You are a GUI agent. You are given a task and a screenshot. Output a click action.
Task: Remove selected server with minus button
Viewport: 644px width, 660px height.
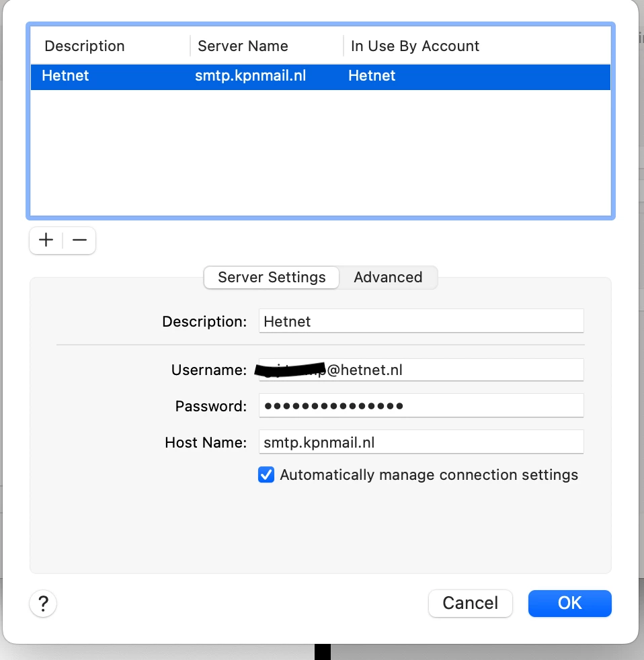coord(79,241)
